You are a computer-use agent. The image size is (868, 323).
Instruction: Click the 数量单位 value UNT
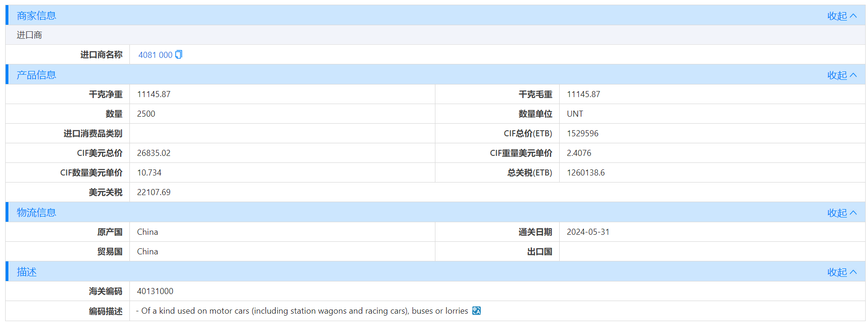[x=575, y=114]
